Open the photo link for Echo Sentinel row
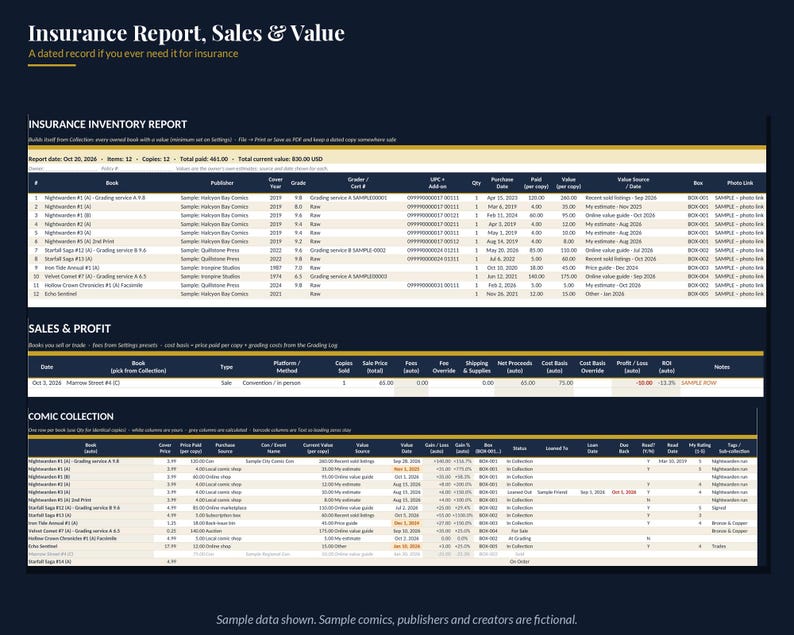The height and width of the screenshot is (635, 794). click(x=739, y=294)
